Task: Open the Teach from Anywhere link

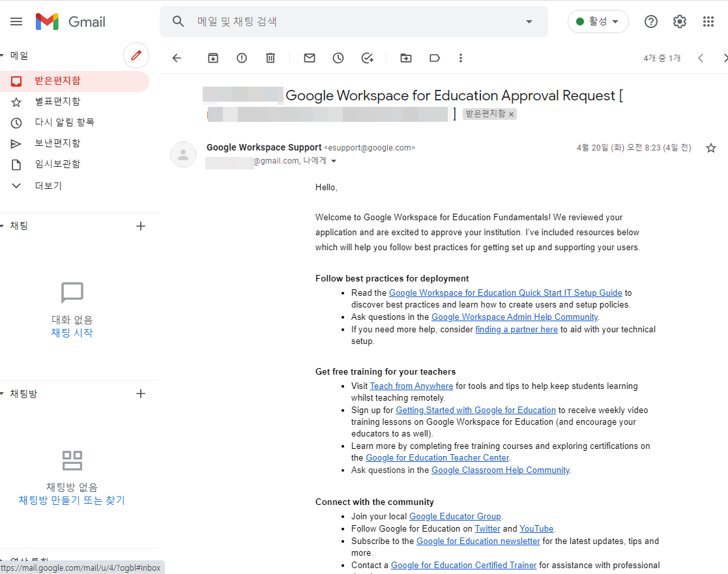Action: pyautogui.click(x=411, y=386)
